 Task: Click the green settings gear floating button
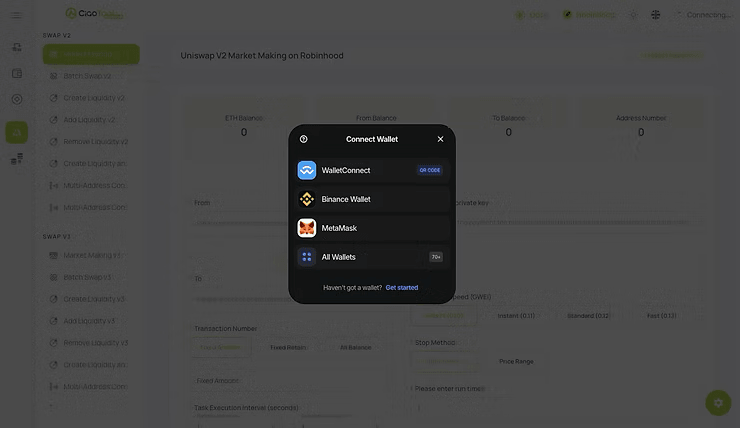click(718, 403)
